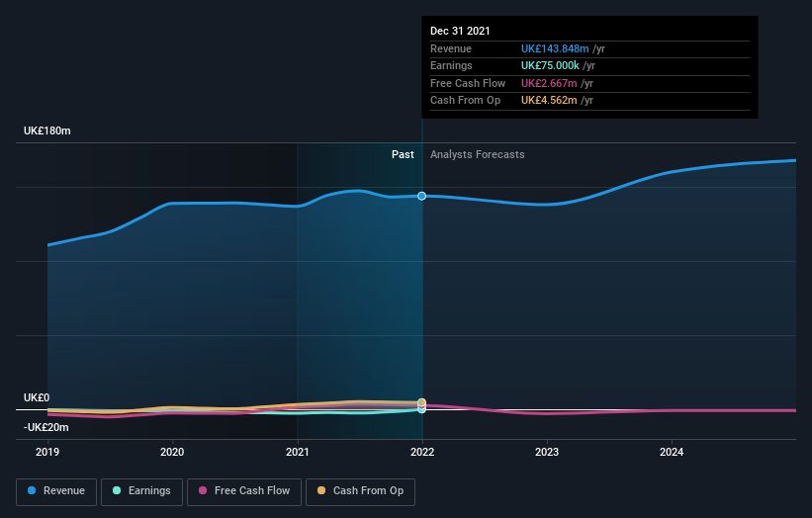Toggle the Free Cash Flow legend button
812x518 pixels.
[244, 491]
